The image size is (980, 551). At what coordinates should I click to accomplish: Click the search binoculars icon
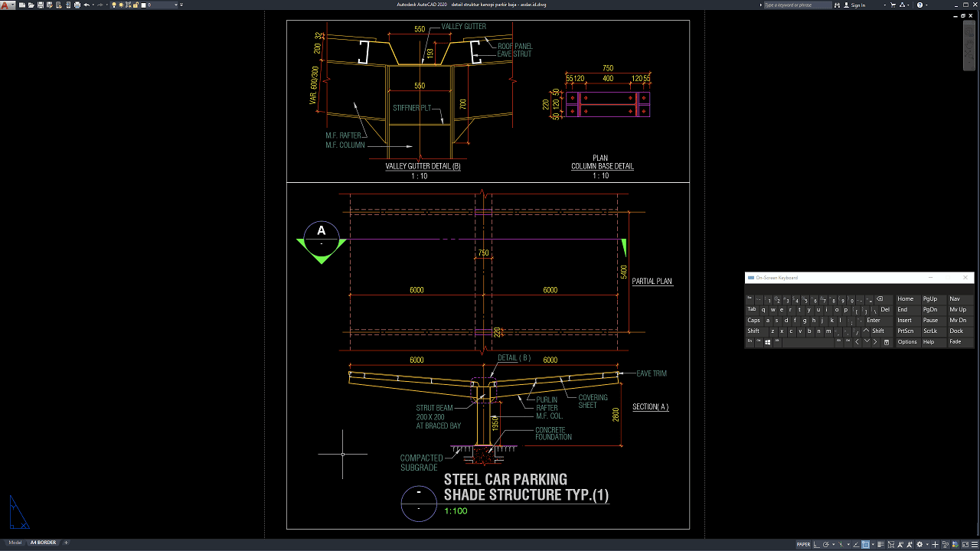pos(837,5)
